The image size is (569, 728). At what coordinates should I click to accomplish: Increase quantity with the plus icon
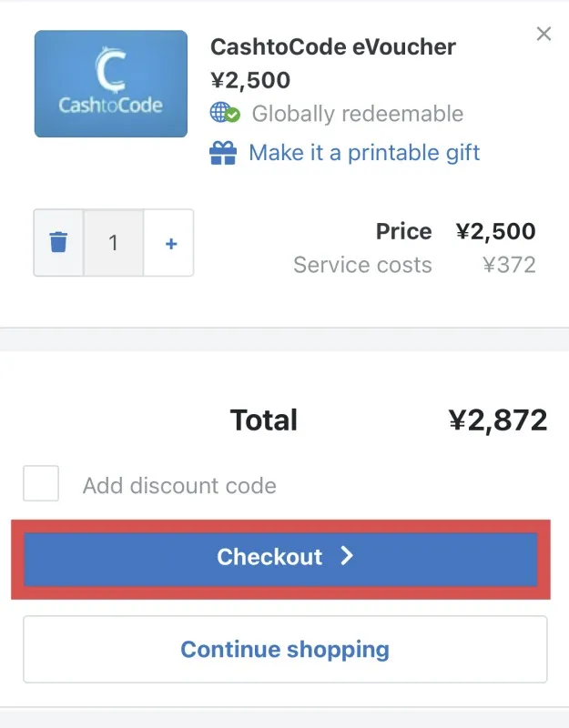(x=170, y=243)
